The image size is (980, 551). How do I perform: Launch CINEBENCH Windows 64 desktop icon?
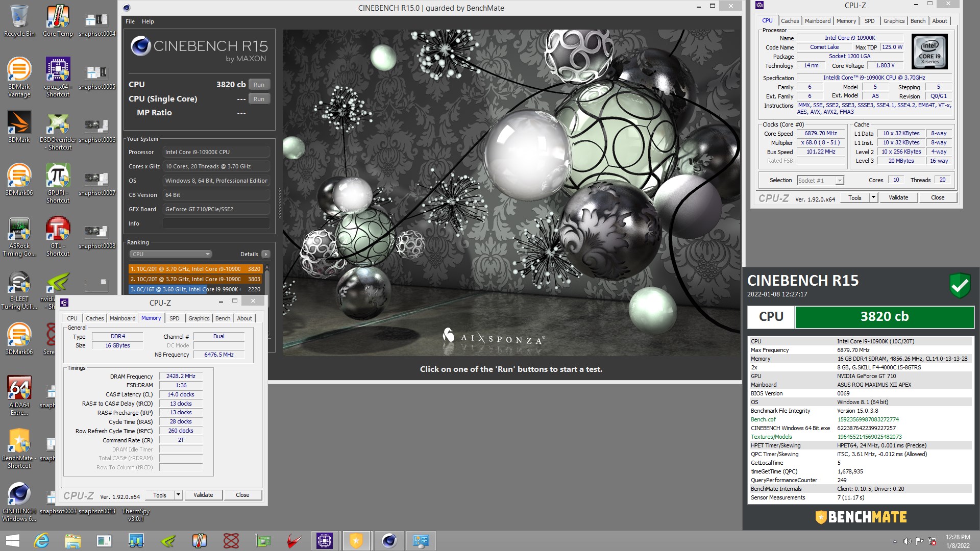point(19,502)
